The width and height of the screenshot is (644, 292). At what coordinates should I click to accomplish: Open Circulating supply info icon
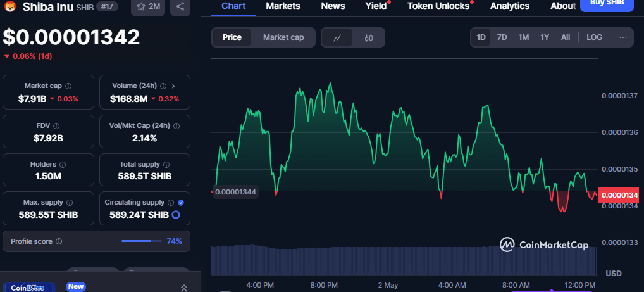pyautogui.click(x=171, y=202)
